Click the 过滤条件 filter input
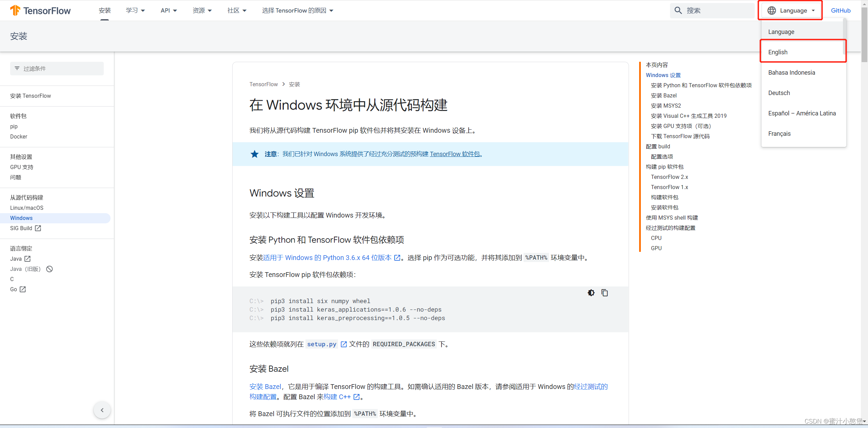Image resolution: width=868 pixels, height=428 pixels. (57, 69)
